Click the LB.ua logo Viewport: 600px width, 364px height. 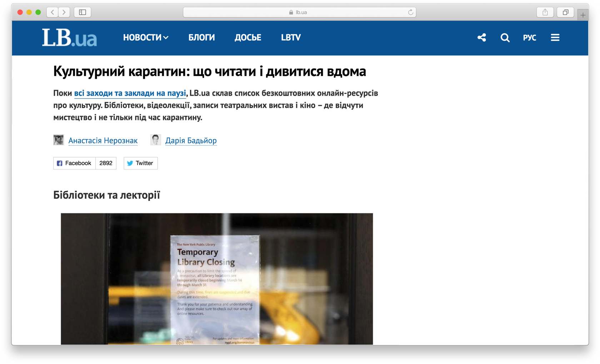pyautogui.click(x=69, y=37)
